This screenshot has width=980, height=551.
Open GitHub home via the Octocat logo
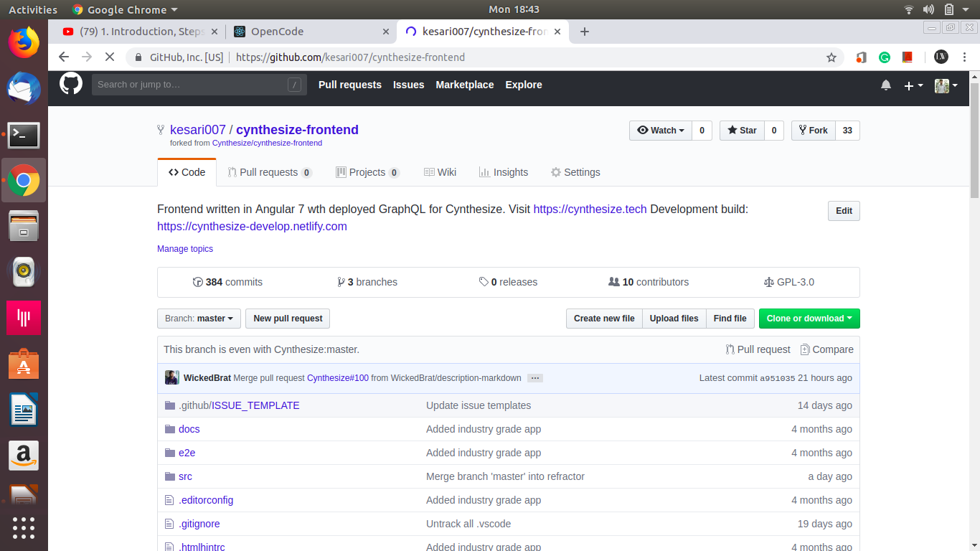[x=70, y=84]
